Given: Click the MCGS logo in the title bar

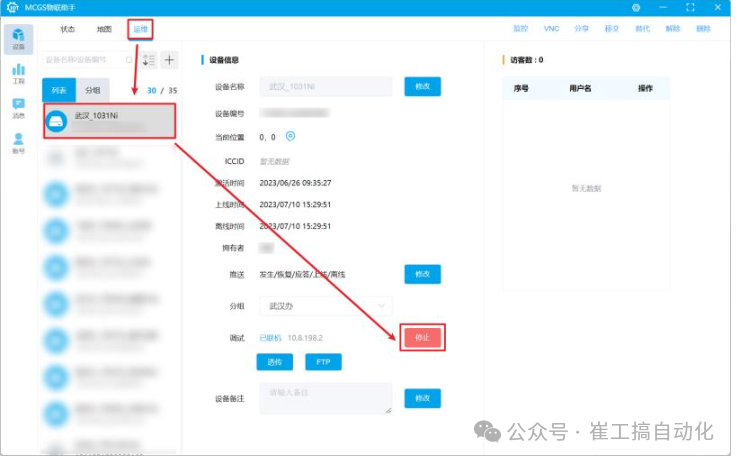Looking at the screenshot, I should point(13,8).
